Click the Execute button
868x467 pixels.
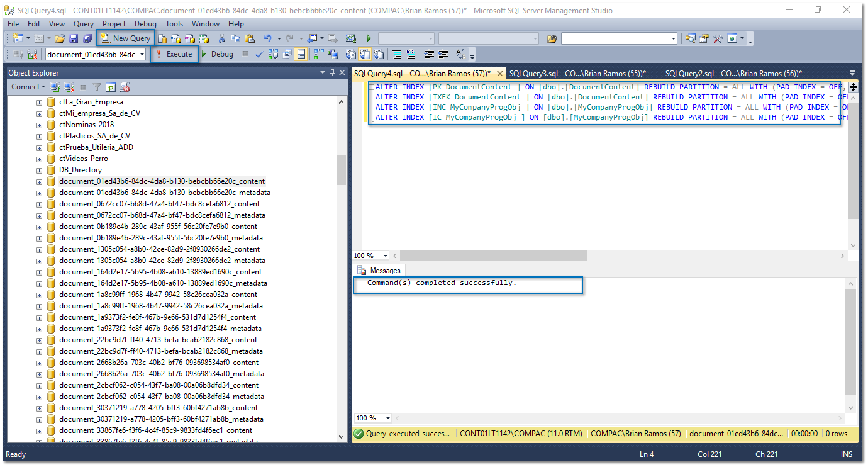point(174,54)
